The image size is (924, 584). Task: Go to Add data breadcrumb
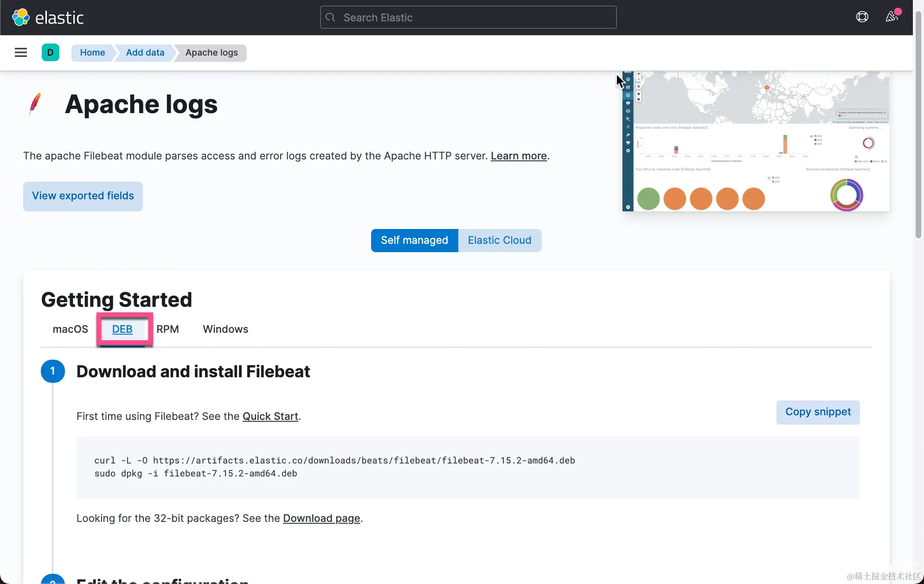(145, 52)
